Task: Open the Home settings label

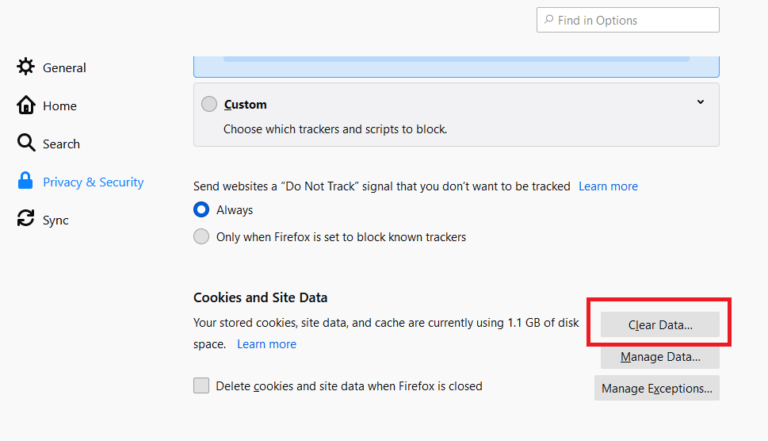Action: [x=59, y=106]
